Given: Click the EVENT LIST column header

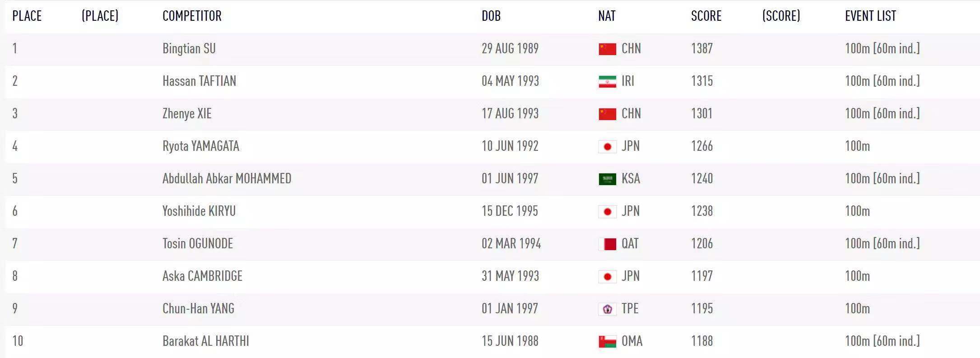Looking at the screenshot, I should point(870,16).
